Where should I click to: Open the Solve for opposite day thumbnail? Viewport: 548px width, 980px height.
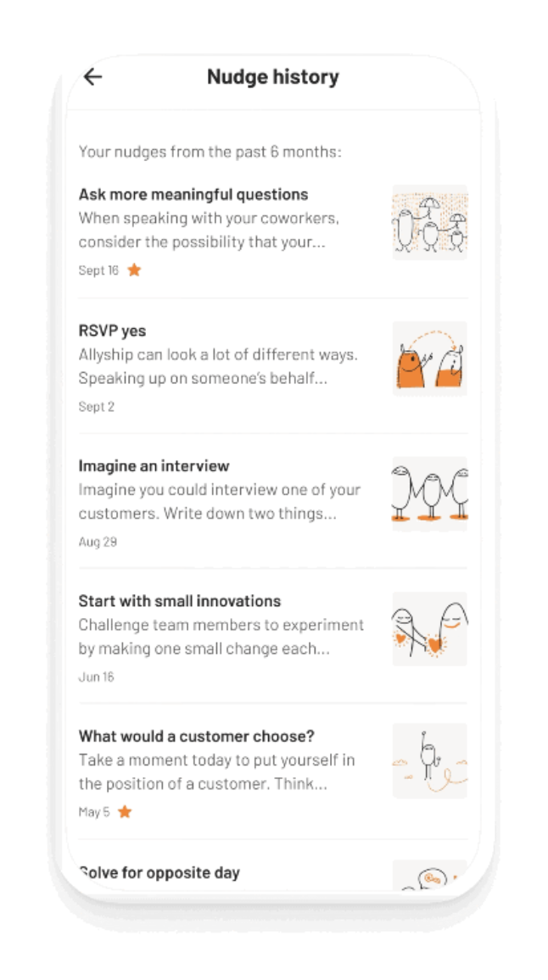[x=429, y=875]
